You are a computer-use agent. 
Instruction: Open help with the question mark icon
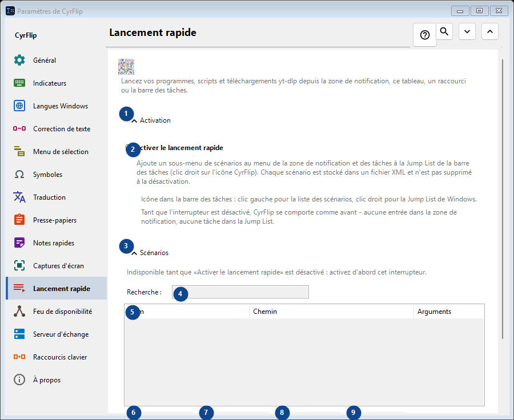pyautogui.click(x=425, y=35)
